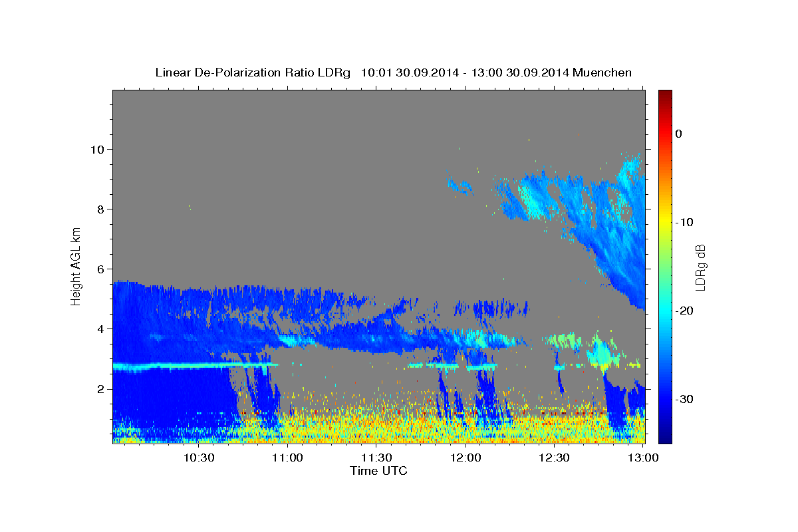Image resolution: width=798 pixels, height=532 pixels.
Task: Click the 'LDRg dB' colorbar label
Action: pos(700,267)
